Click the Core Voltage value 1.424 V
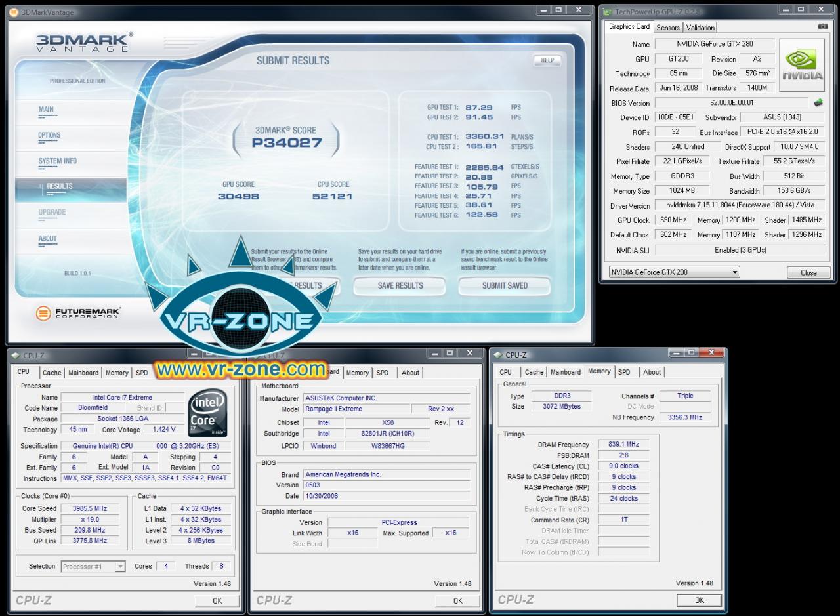Screen dimensions: 840x616 click(x=163, y=430)
